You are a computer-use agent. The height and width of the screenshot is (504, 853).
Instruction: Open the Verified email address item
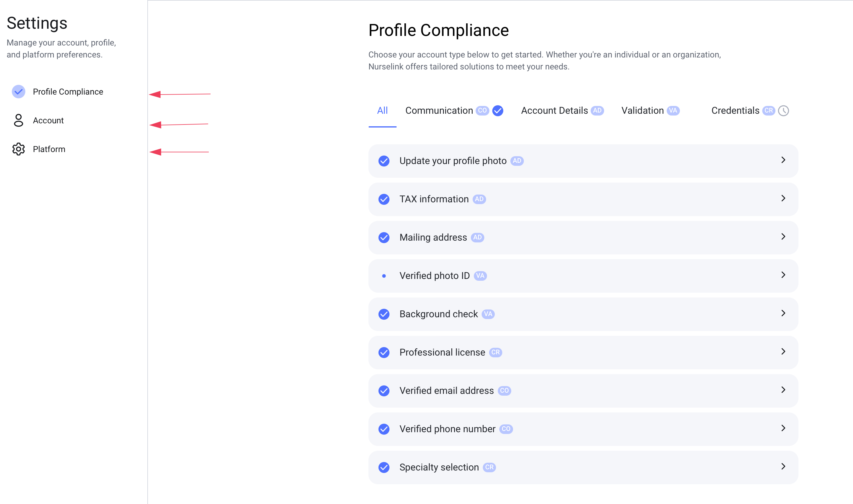point(583,391)
